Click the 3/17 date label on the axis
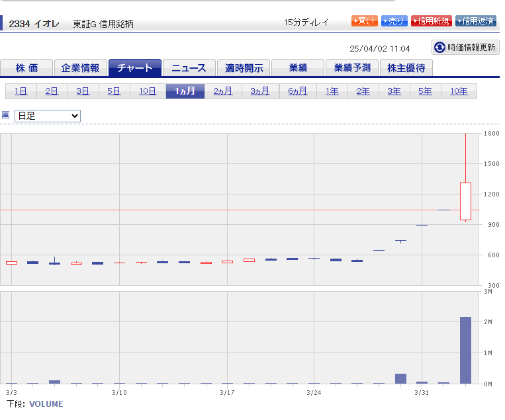505x420 pixels. [x=227, y=393]
